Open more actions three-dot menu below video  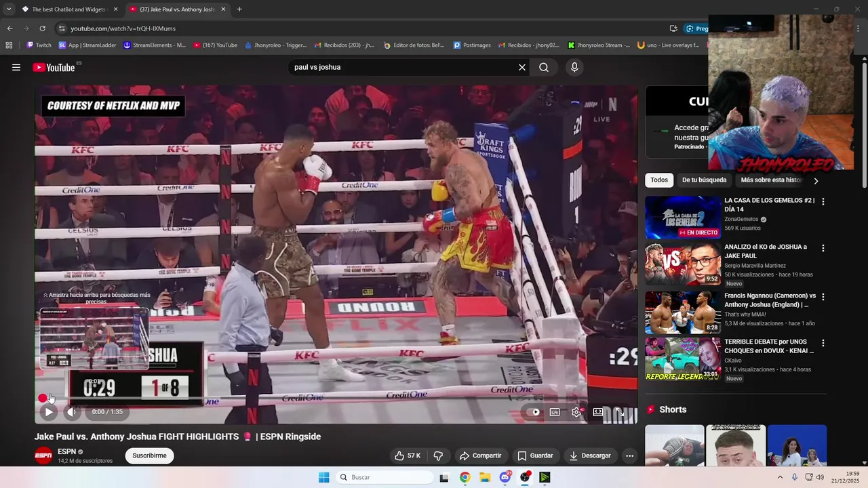point(629,455)
